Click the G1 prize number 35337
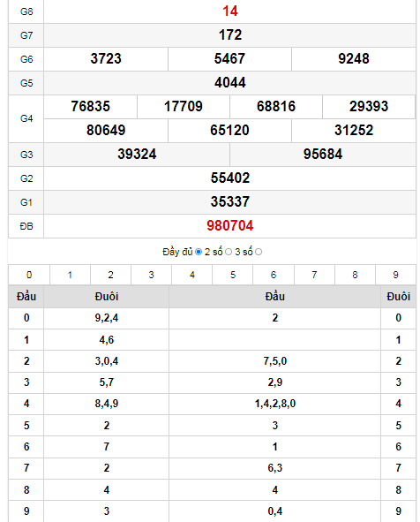 pos(229,201)
